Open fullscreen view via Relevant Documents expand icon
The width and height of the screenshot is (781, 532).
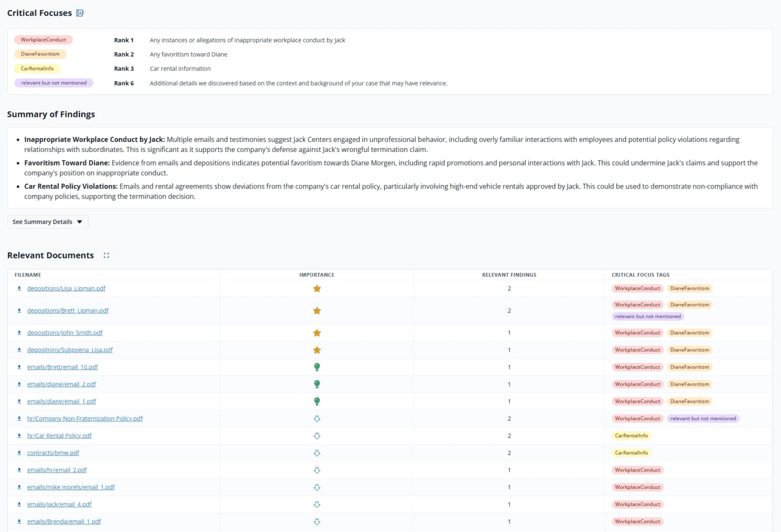point(106,255)
